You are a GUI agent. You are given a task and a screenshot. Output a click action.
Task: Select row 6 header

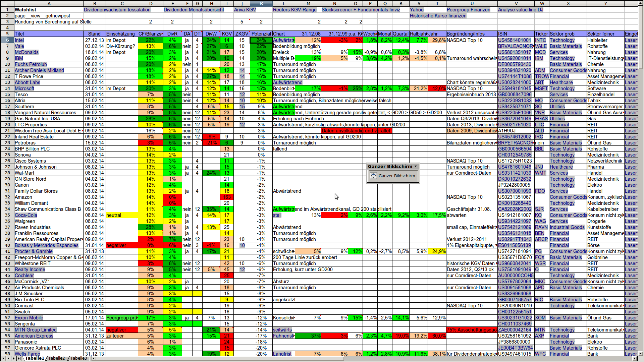click(x=7, y=40)
